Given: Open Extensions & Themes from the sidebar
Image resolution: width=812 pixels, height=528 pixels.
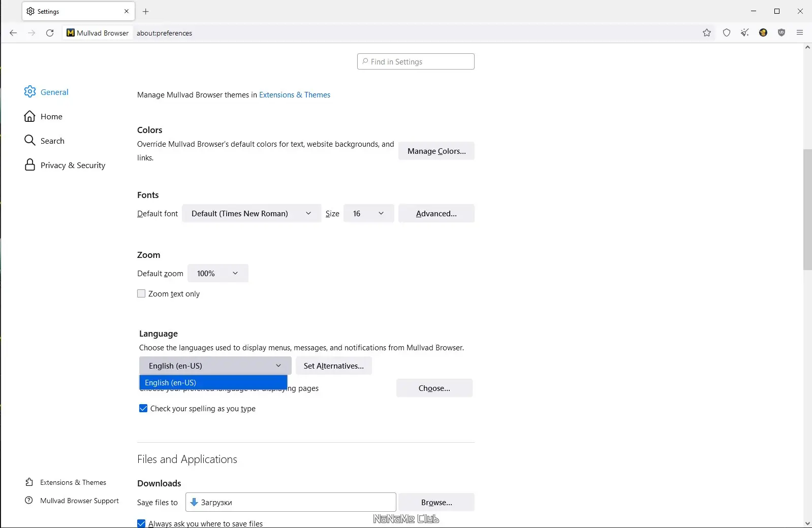Looking at the screenshot, I should [66, 482].
